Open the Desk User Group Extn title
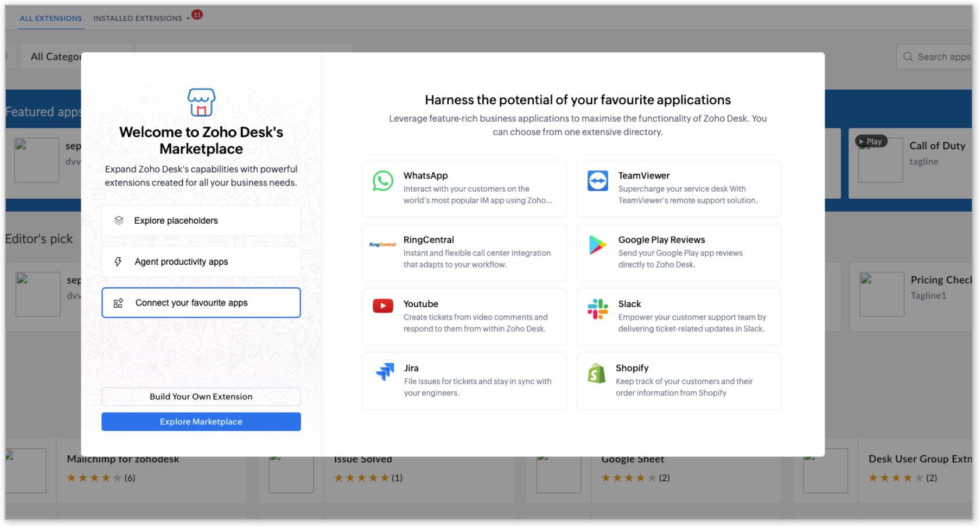Image resolution: width=980 pixels, height=527 pixels. [x=920, y=459]
